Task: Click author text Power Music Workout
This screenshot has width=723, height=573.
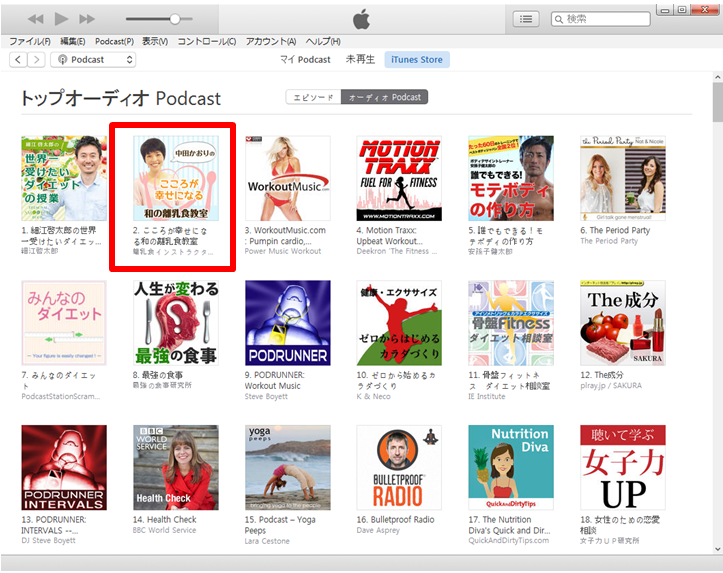Action: click(283, 251)
